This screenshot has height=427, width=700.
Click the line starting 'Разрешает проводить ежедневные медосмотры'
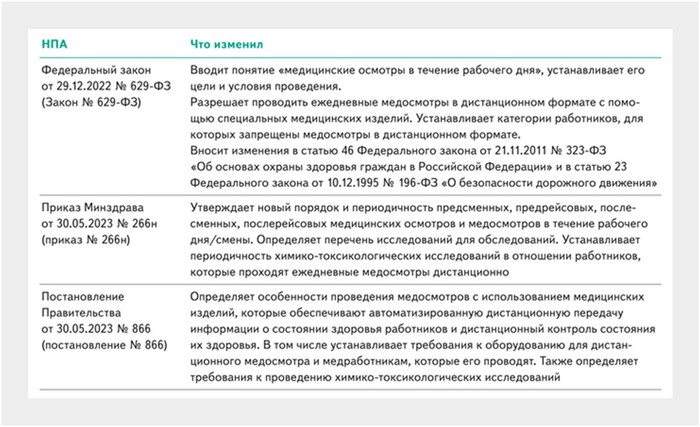pyautogui.click(x=415, y=102)
